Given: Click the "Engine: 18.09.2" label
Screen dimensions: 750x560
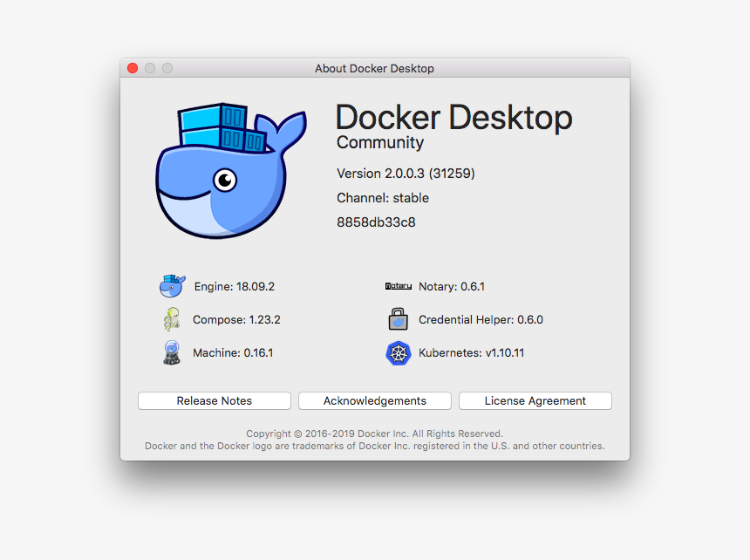Looking at the screenshot, I should (235, 286).
